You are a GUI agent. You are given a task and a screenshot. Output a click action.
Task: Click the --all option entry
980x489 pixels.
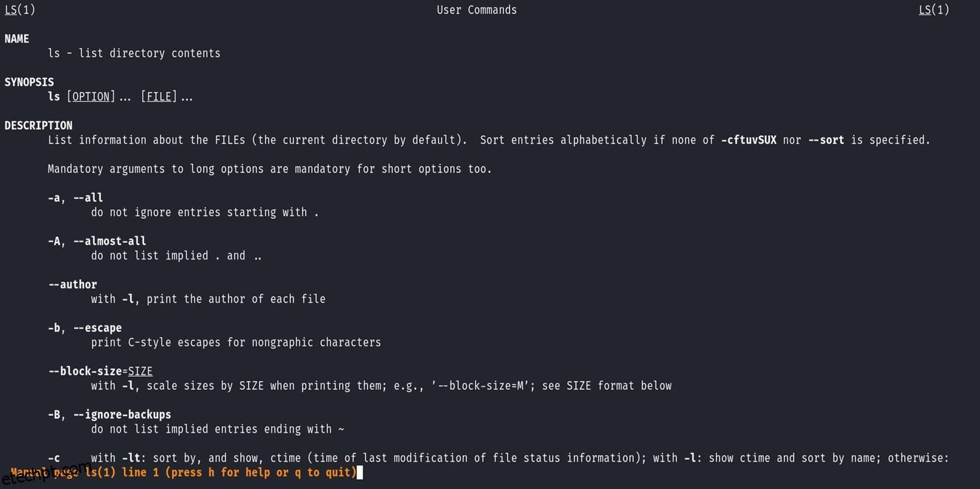[88, 198]
